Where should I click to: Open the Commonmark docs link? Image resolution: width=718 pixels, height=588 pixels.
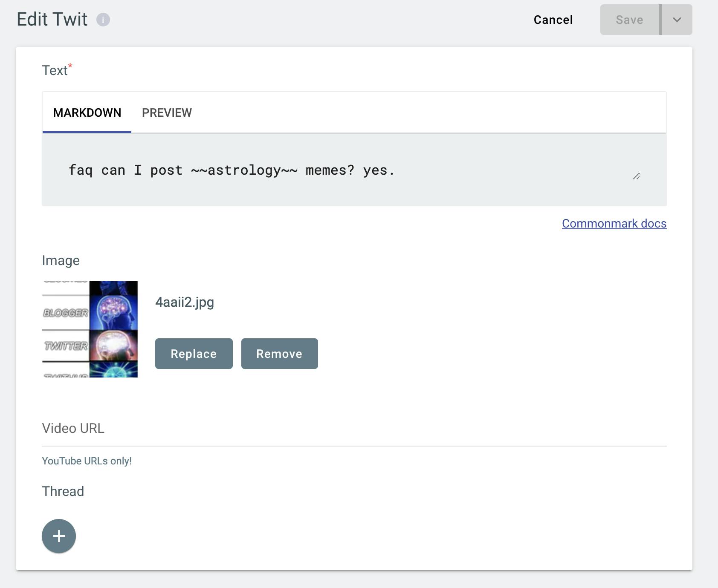[614, 223]
